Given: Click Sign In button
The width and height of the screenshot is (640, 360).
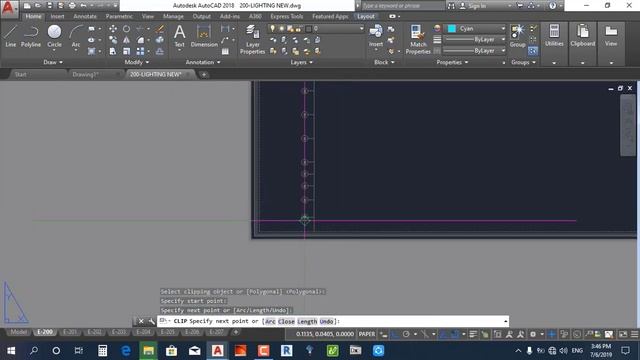Looking at the screenshot, I should (x=473, y=6).
